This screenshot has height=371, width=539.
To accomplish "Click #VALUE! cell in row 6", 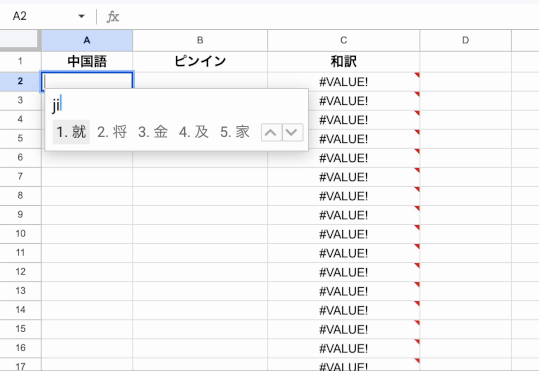I will coord(343,158).
